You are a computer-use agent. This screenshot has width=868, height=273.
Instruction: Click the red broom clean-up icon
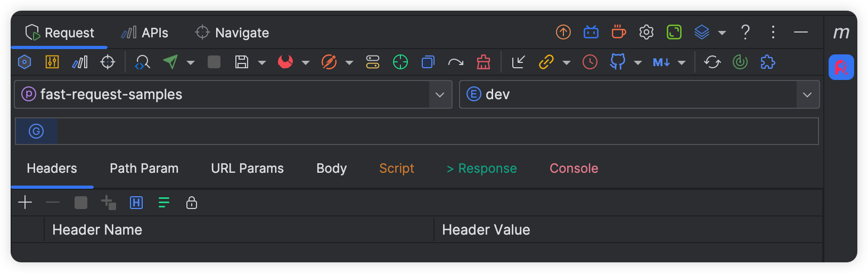point(484,62)
